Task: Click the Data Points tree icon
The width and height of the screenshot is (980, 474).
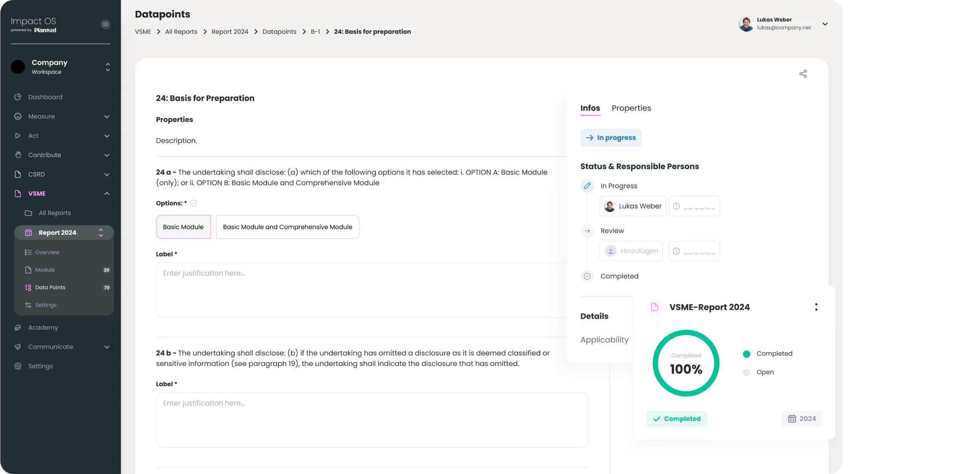Action: click(28, 287)
